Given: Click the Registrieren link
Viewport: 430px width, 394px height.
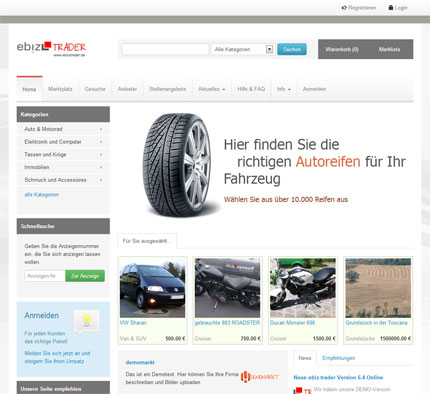Looking at the screenshot, I should (362, 8).
